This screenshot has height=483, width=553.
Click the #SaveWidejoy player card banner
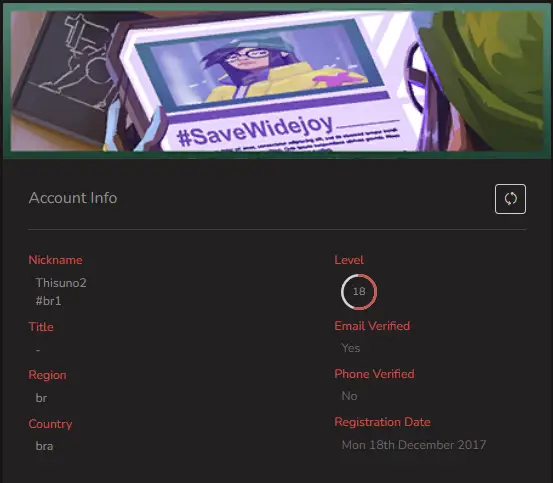(276, 81)
